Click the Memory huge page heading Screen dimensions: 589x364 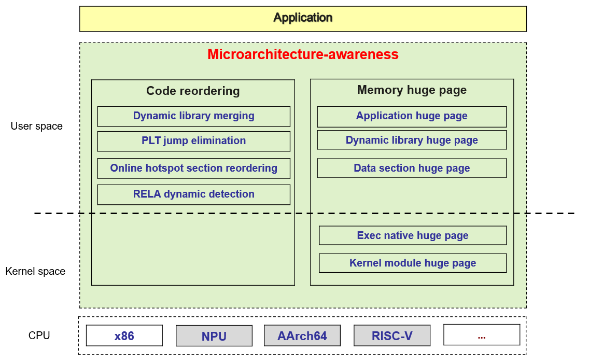[412, 90]
